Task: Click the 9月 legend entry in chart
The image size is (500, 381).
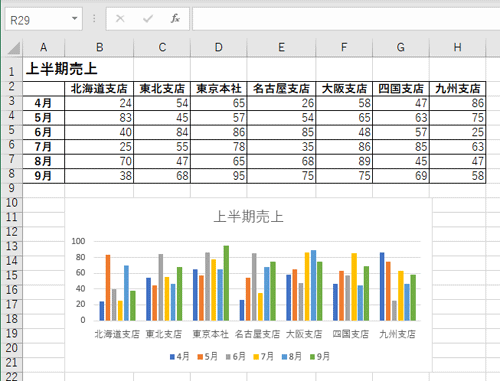Action: coord(320,357)
